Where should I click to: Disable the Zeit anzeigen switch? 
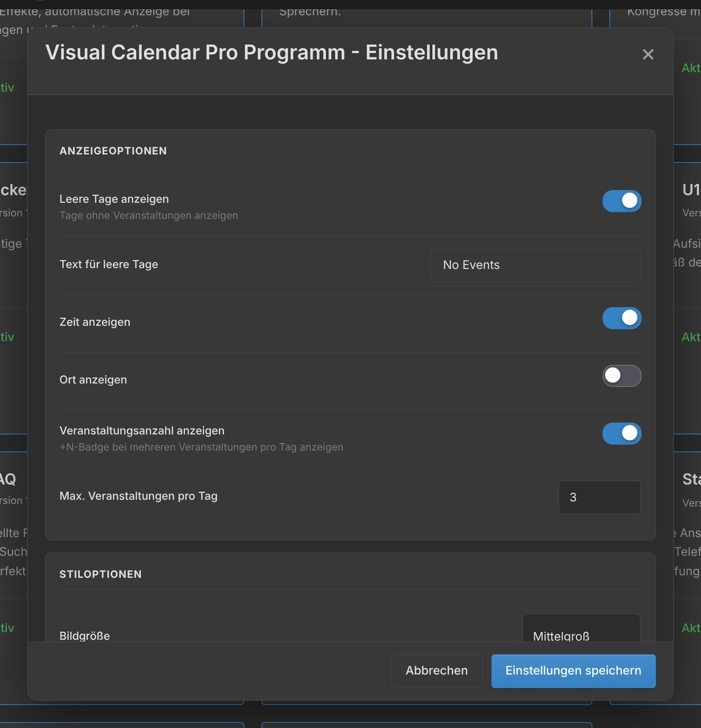point(622,318)
